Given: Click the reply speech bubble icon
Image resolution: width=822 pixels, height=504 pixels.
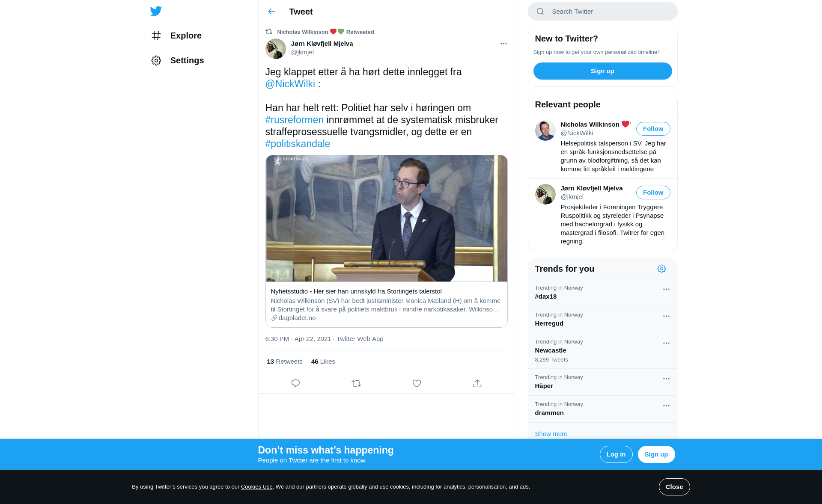Looking at the screenshot, I should 295,383.
